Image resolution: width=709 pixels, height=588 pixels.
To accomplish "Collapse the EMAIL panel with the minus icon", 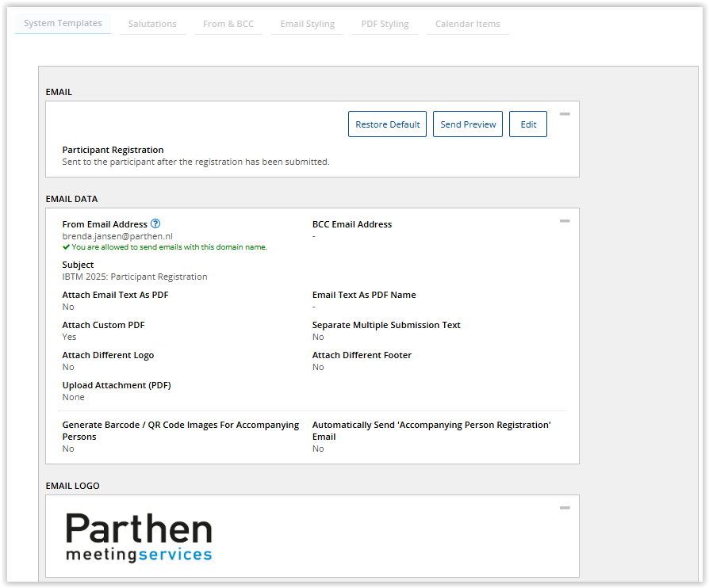I will click(565, 114).
